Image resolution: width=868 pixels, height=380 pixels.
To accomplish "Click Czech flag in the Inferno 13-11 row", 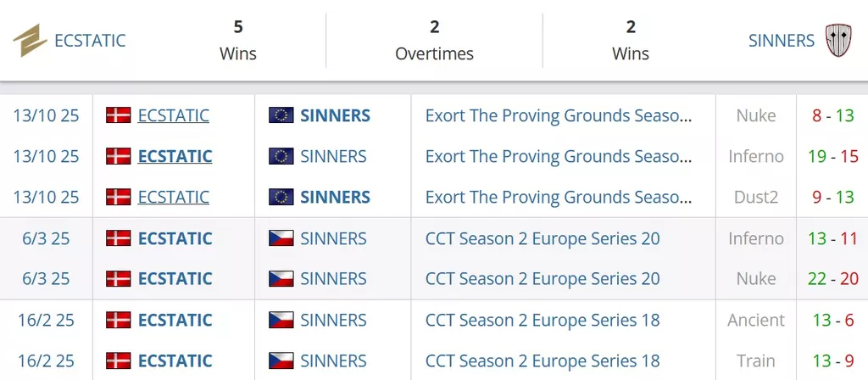I will 281,238.
